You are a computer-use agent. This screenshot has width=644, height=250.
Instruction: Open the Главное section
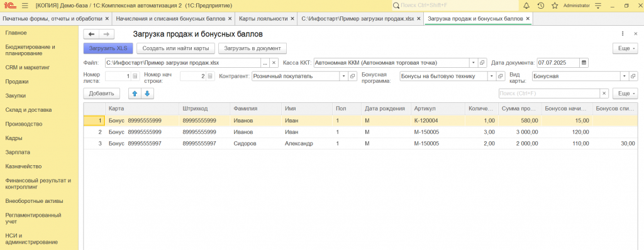pyautogui.click(x=16, y=33)
